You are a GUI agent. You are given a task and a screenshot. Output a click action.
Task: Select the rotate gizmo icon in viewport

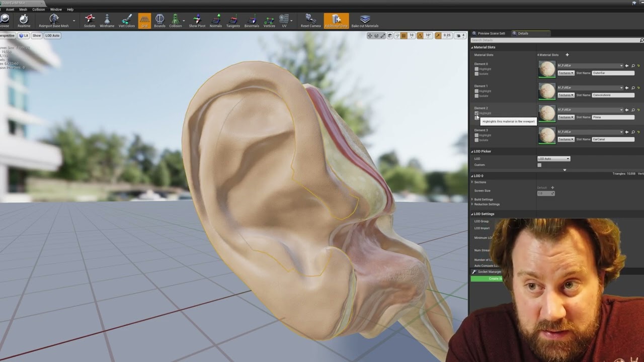click(376, 36)
